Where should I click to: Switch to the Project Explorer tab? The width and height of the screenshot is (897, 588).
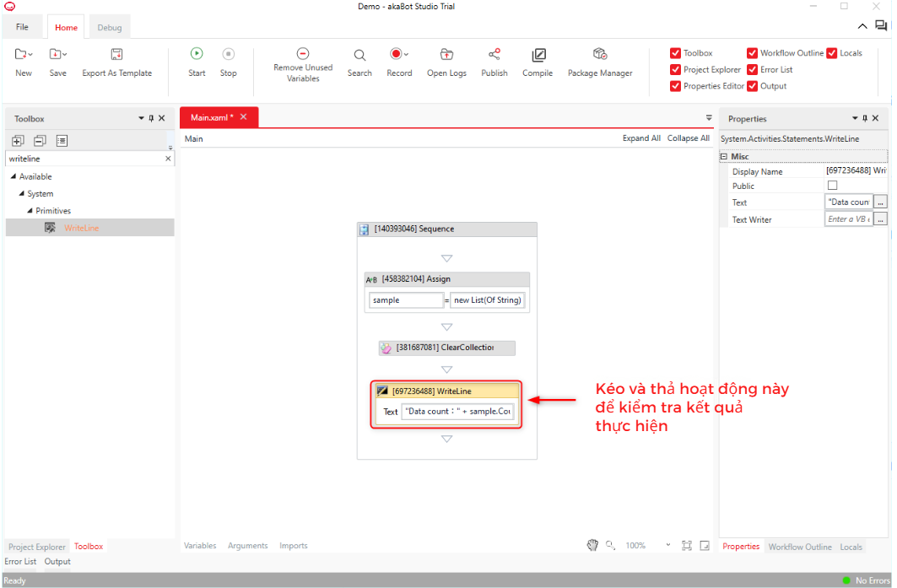[37, 547]
